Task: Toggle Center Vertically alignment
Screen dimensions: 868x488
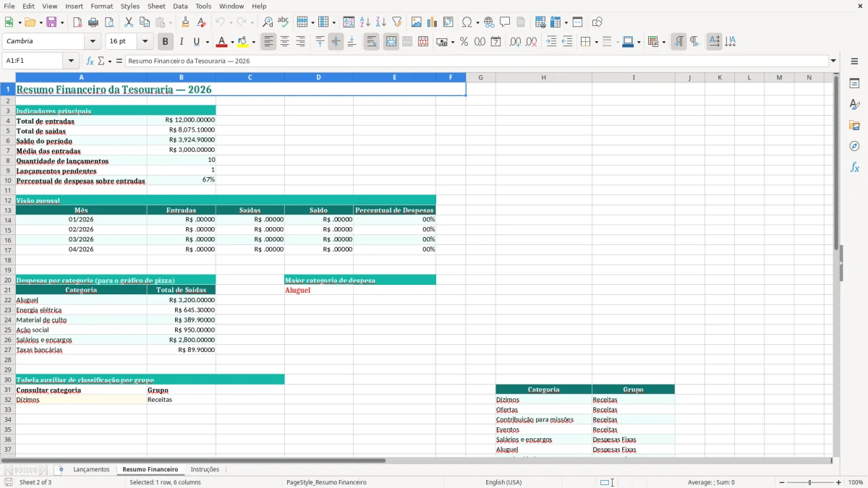Action: pyautogui.click(x=336, y=42)
